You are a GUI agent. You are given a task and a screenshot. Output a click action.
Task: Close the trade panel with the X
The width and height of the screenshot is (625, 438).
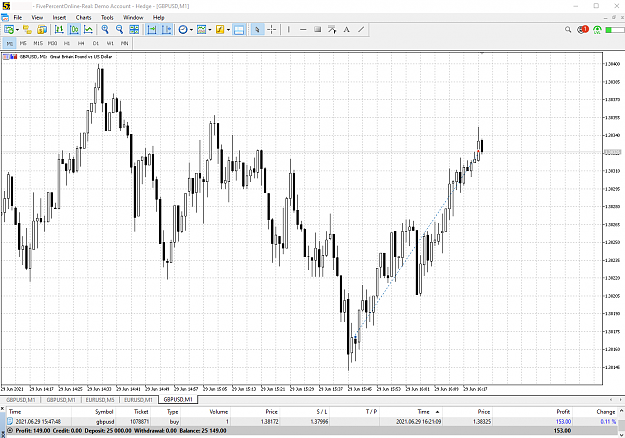(2, 409)
